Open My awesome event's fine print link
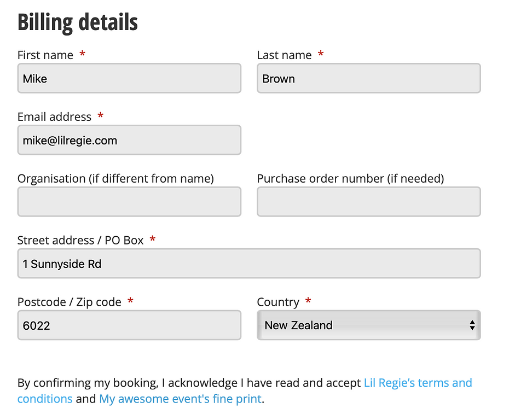Screen dimensions: 509x420 pyautogui.click(x=180, y=399)
